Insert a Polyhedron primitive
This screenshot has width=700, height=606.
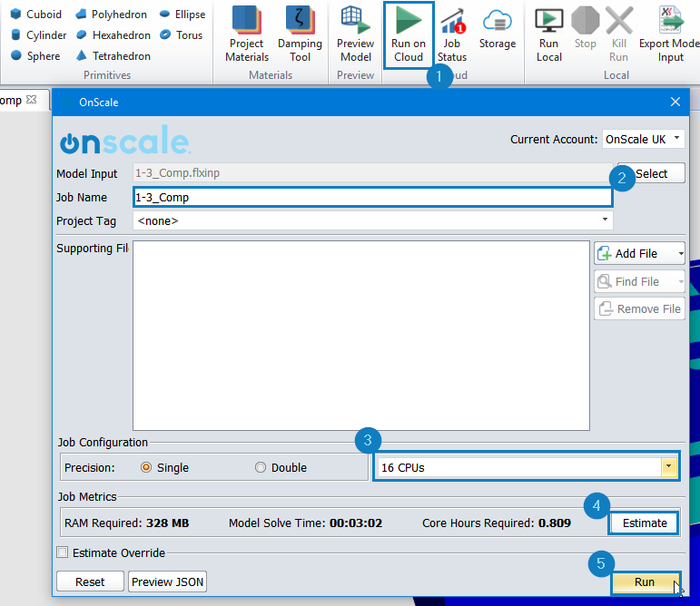111,15
